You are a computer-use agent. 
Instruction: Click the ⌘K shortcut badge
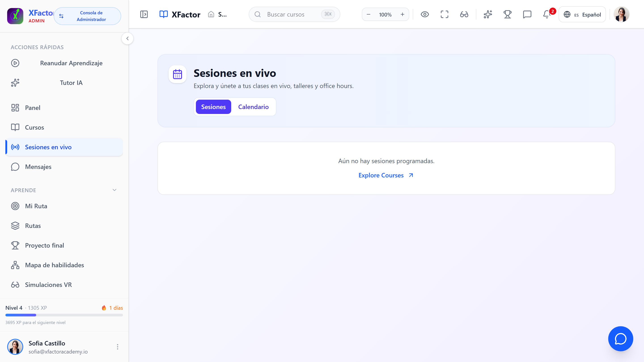[328, 14]
